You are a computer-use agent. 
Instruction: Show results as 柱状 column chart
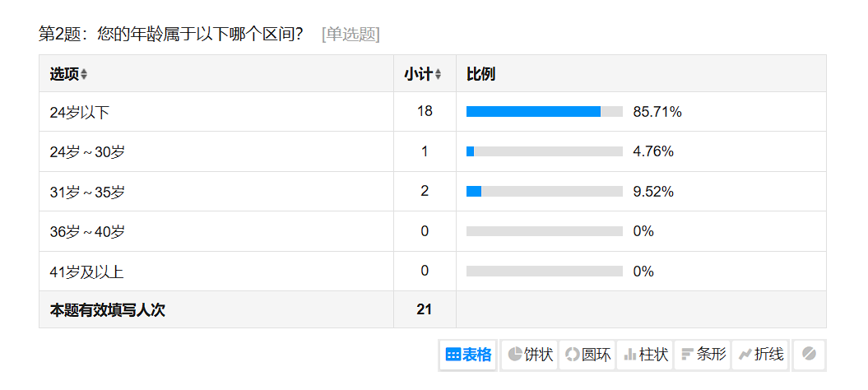(x=646, y=355)
